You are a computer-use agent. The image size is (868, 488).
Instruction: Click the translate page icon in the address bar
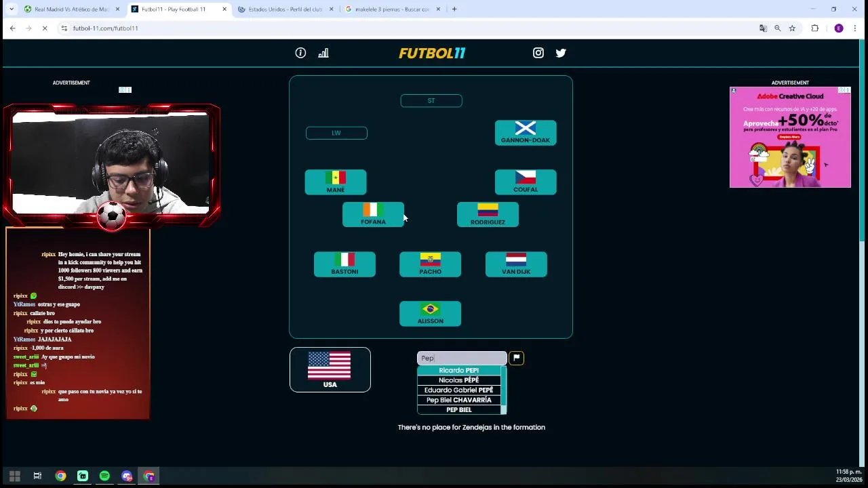click(x=763, y=28)
